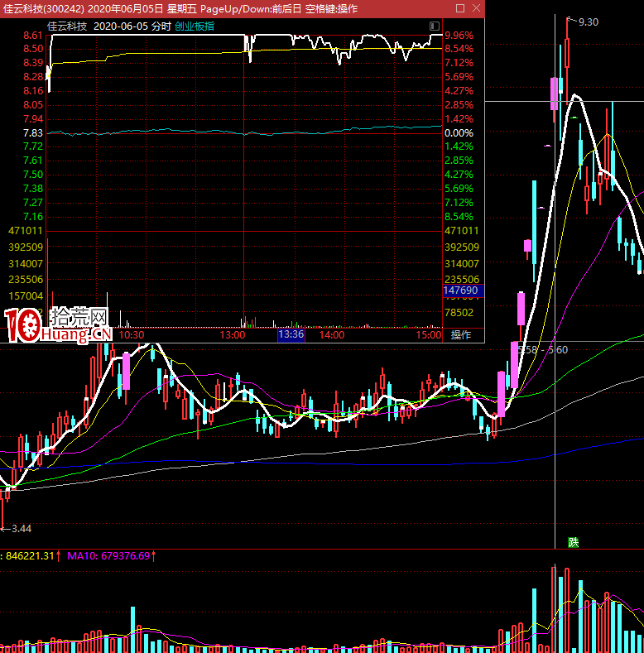Click the 0.00% baseline percentage label
The width and height of the screenshot is (644, 653).
(x=459, y=133)
